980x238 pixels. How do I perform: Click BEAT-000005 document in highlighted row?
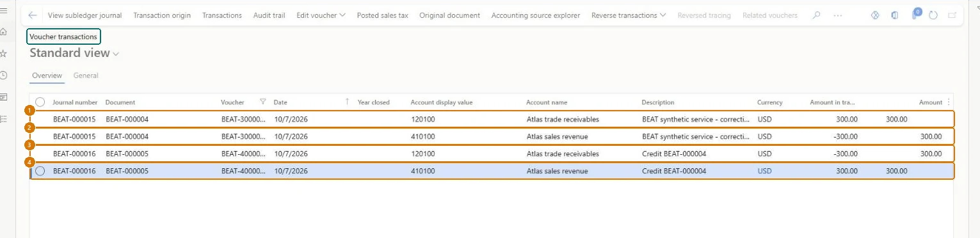click(127, 171)
